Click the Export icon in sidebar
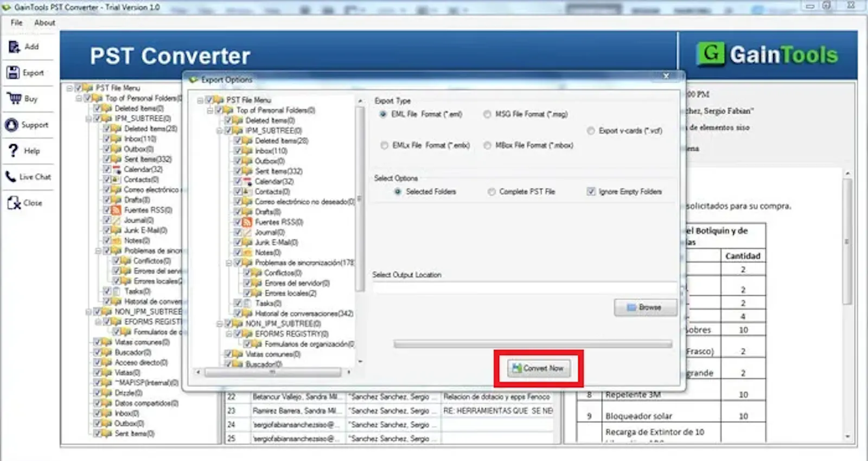The image size is (868, 461). tap(14, 73)
